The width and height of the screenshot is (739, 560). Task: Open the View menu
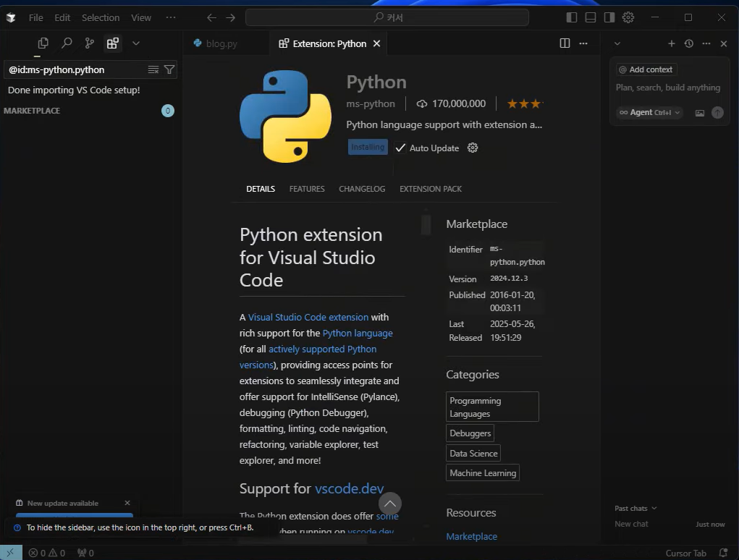click(x=141, y=17)
